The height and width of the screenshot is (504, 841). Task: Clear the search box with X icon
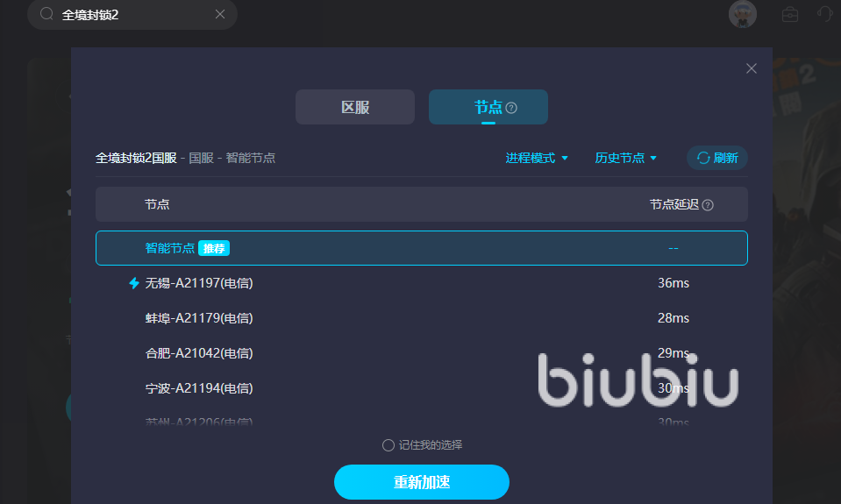pyautogui.click(x=220, y=14)
